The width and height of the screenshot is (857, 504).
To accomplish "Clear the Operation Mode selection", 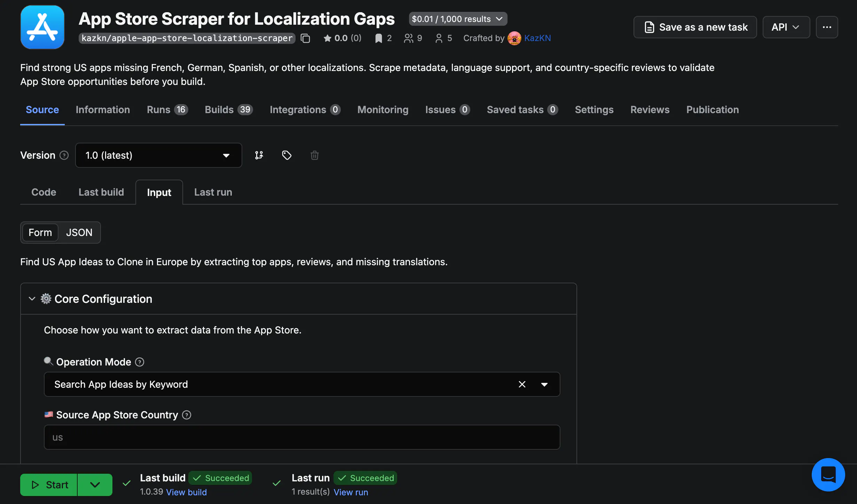I will (522, 384).
